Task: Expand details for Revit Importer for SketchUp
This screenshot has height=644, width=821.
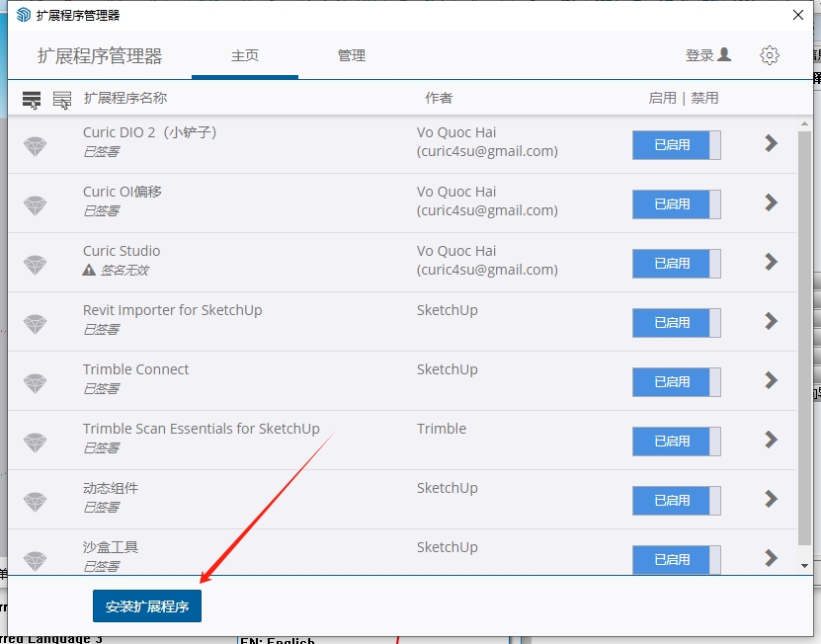Action: coord(771,321)
